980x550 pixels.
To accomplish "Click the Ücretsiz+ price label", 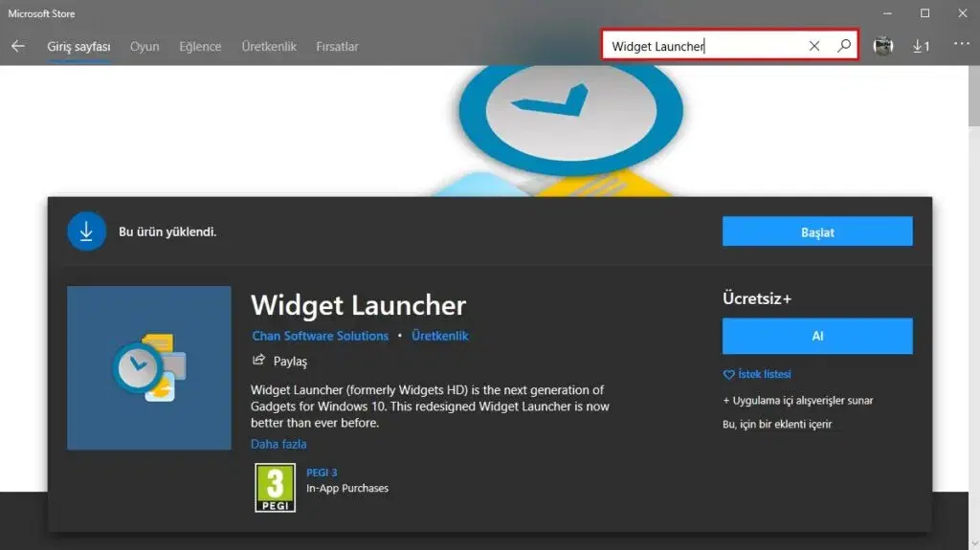I will point(757,298).
